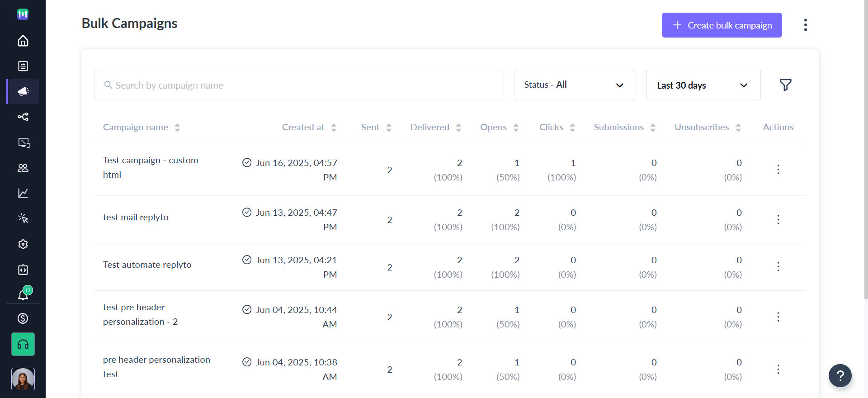Open actions menu for test pre header personalization - 2

778,317
